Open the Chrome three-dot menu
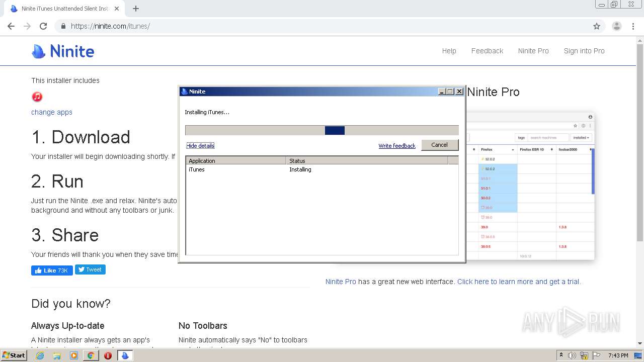This screenshot has width=644, height=362. pos(633,26)
